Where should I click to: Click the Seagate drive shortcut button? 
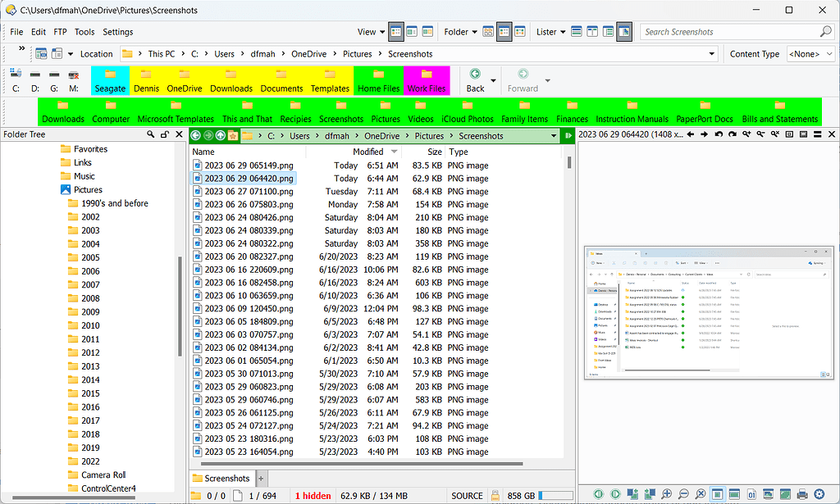tap(110, 80)
